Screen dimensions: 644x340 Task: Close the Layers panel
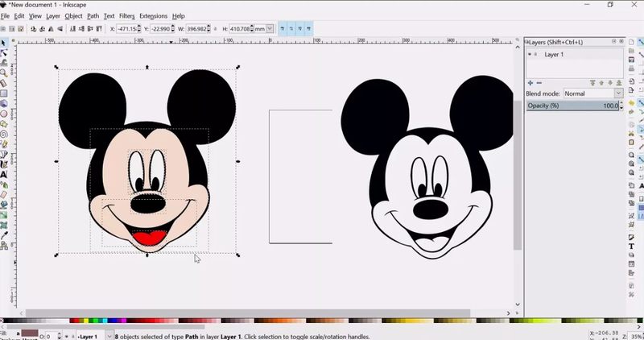coord(621,42)
